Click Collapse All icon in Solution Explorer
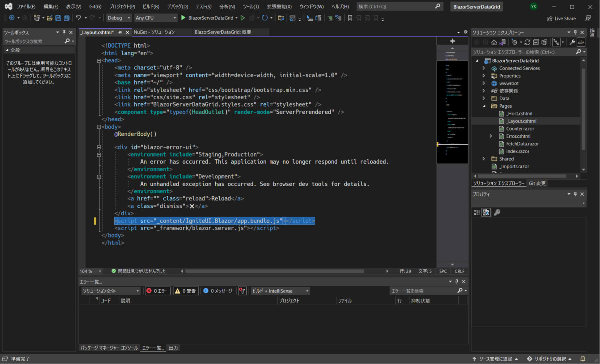The height and width of the screenshot is (364, 600). [x=535, y=42]
